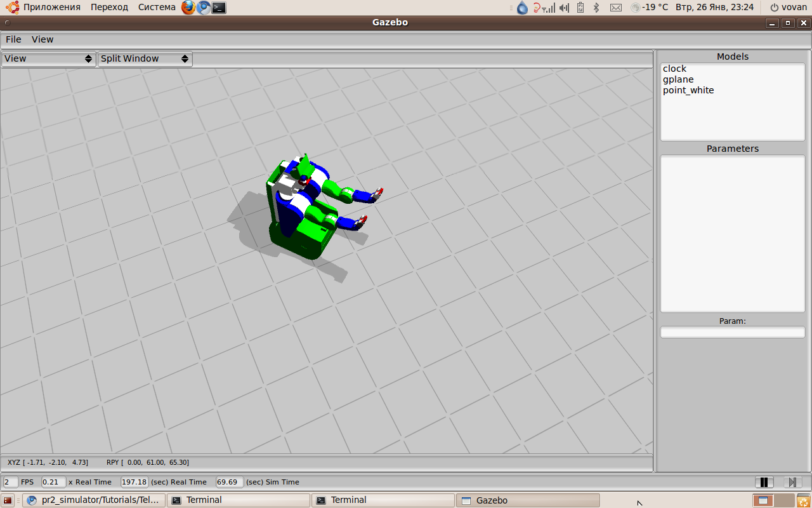The image size is (812, 508).
Task: Click the show desktop icon
Action: (8, 500)
